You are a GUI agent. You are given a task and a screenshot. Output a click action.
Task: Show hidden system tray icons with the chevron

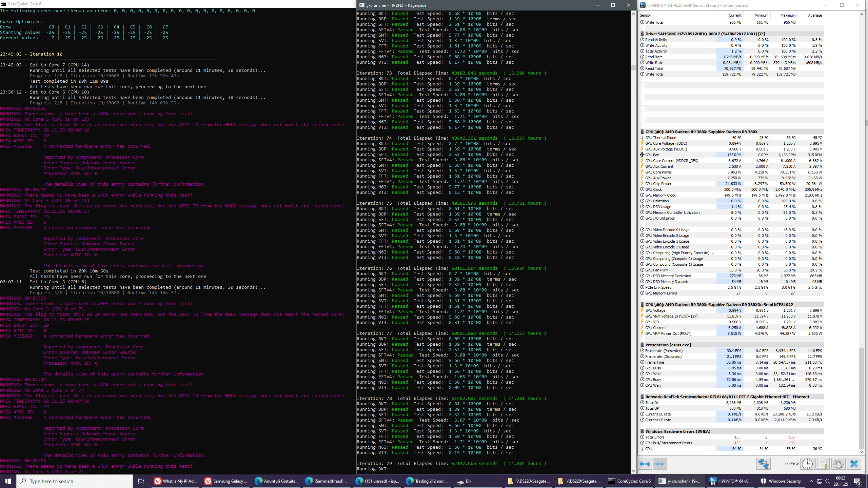[x=811, y=481]
